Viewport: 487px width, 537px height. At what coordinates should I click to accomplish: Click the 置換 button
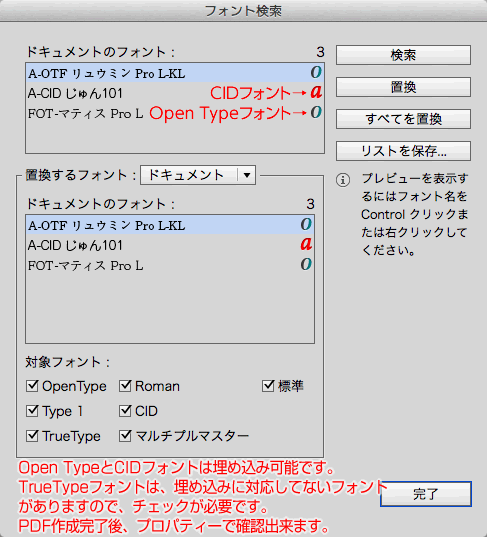403,87
